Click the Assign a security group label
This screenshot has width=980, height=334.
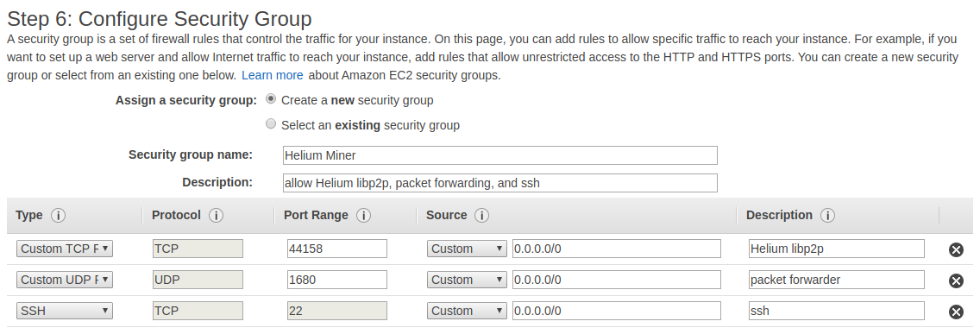(185, 100)
